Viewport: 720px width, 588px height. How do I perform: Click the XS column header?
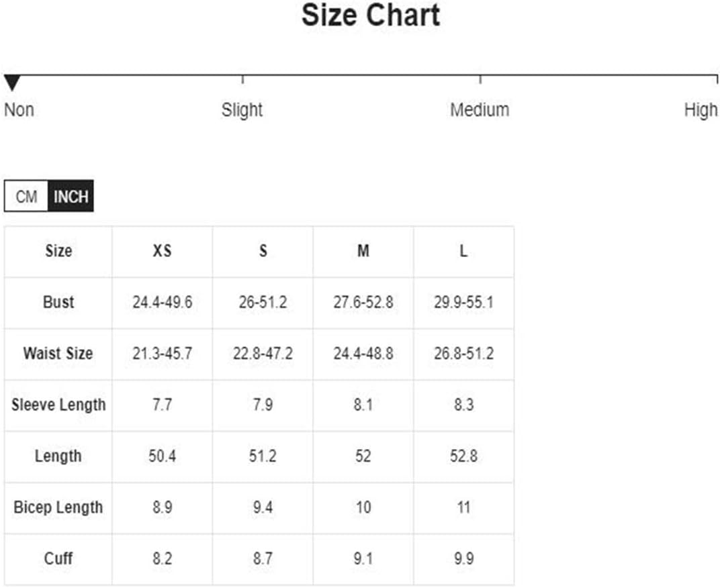(x=162, y=251)
